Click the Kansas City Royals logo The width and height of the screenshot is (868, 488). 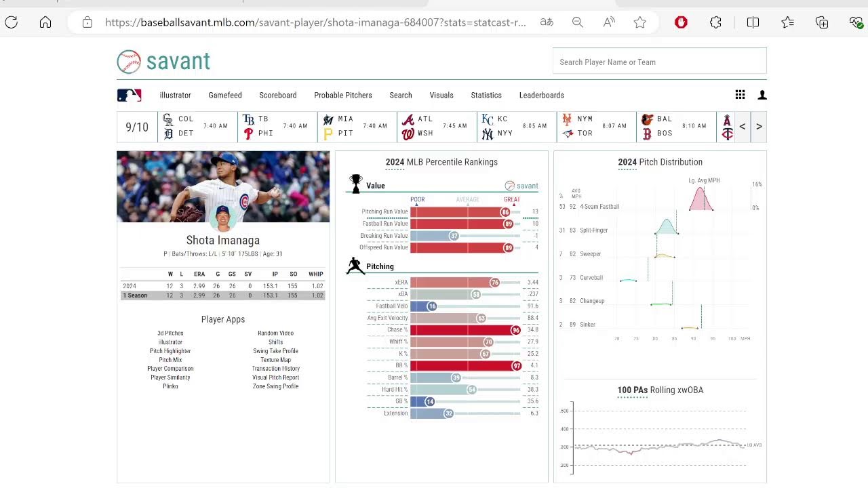click(x=488, y=119)
